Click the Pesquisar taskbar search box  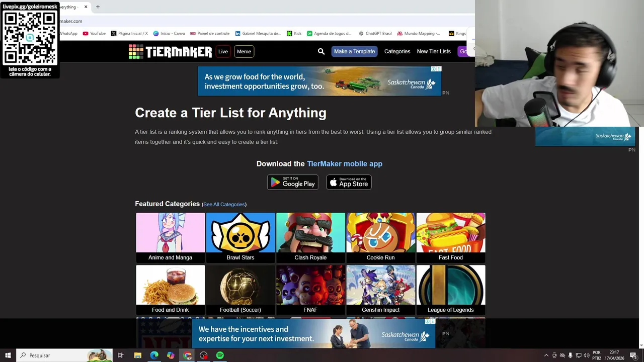[64, 355]
